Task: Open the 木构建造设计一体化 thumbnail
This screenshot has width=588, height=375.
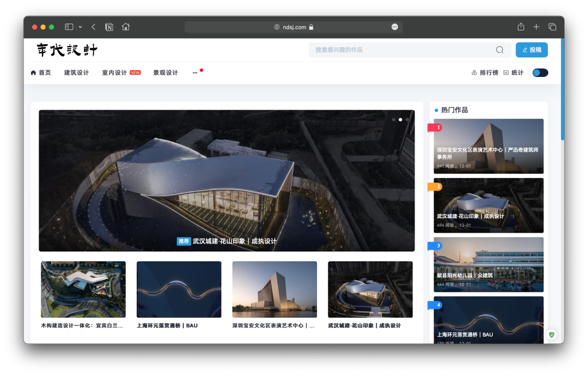Action: (83, 289)
